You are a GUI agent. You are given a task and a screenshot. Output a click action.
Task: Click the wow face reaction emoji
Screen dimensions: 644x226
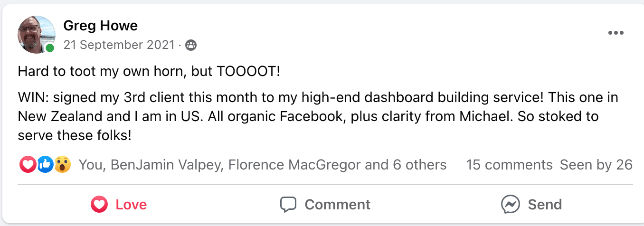(x=62, y=165)
